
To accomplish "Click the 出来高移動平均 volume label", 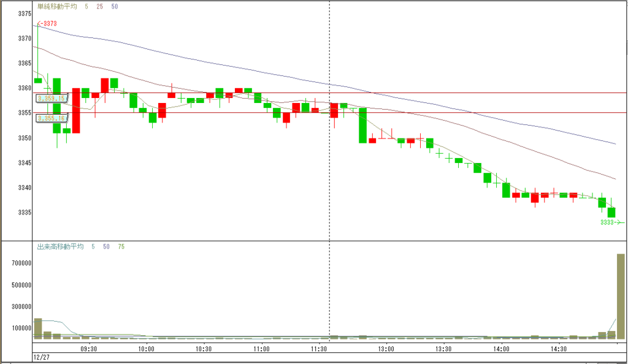I will [x=61, y=246].
